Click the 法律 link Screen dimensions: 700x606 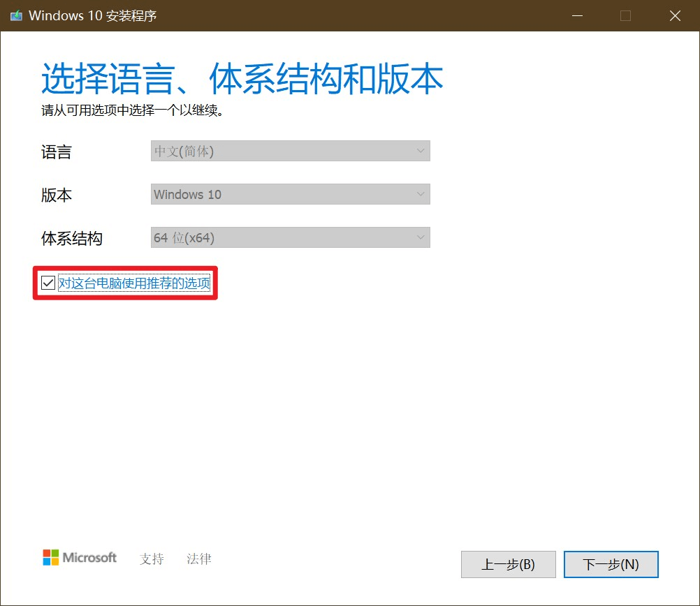198,559
